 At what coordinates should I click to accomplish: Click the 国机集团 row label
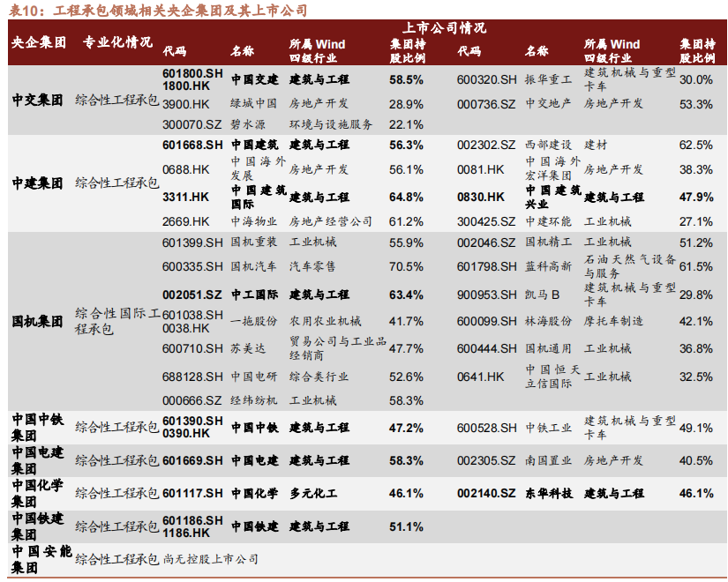[x=37, y=321]
